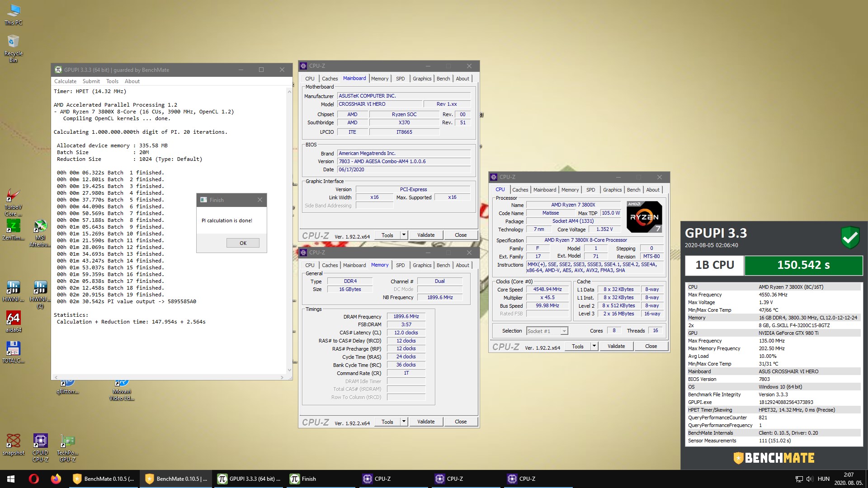Open the Recycle Bin icon
Viewport: 868px width, 488px height.
tap(13, 48)
